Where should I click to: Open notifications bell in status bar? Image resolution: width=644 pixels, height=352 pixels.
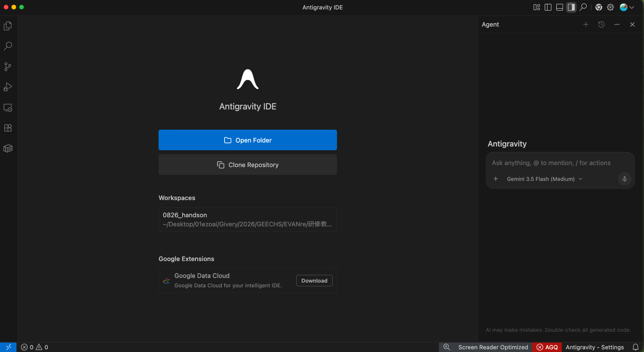click(636, 347)
